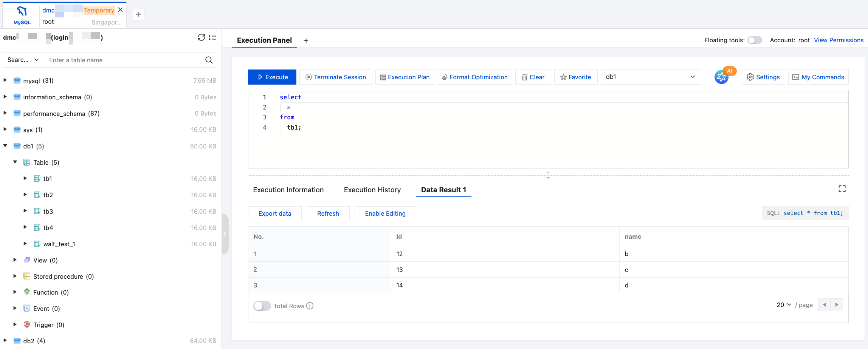
Task: Click the AI assistant icon
Action: point(721,77)
